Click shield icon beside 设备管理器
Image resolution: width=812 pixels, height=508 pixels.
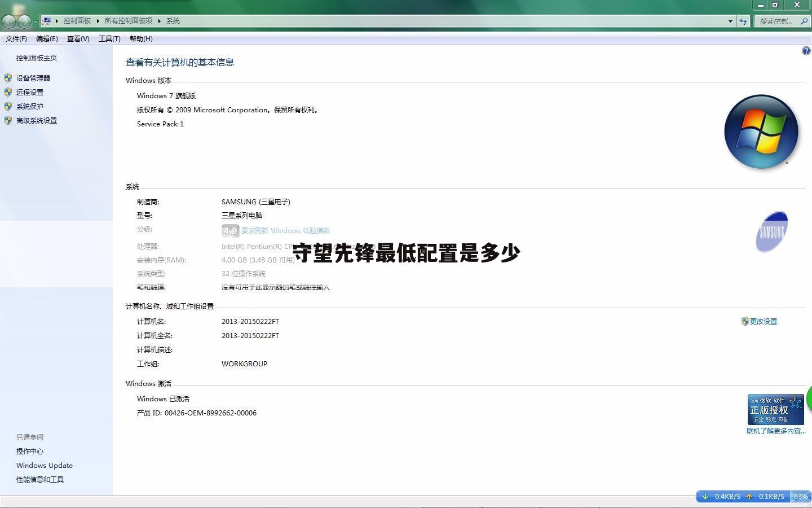(8, 78)
